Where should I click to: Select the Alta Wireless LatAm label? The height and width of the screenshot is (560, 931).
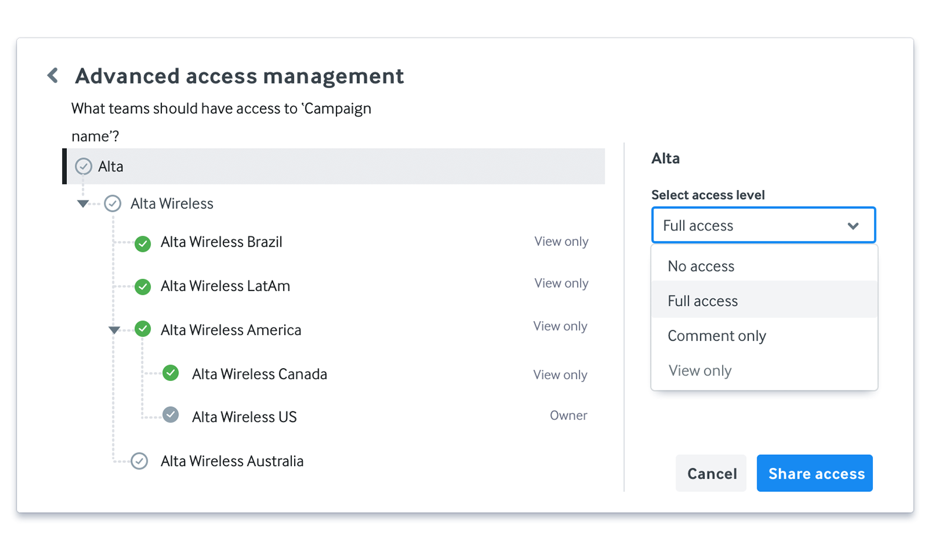(225, 286)
